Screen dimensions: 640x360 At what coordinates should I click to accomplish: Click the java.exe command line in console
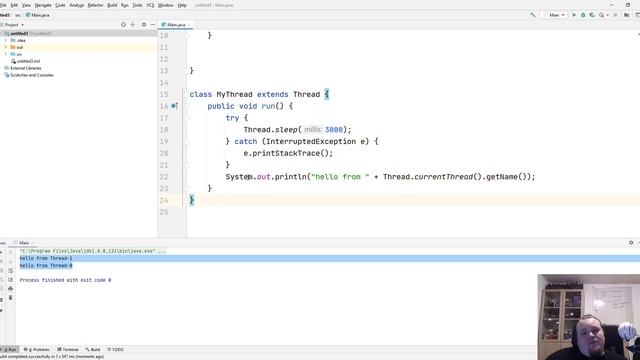point(93,251)
